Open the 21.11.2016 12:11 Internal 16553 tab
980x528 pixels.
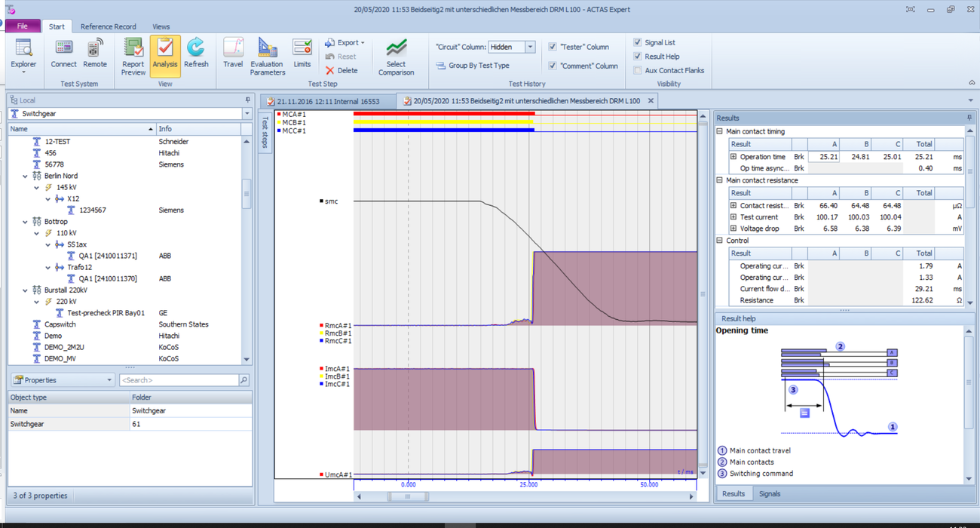point(327,100)
